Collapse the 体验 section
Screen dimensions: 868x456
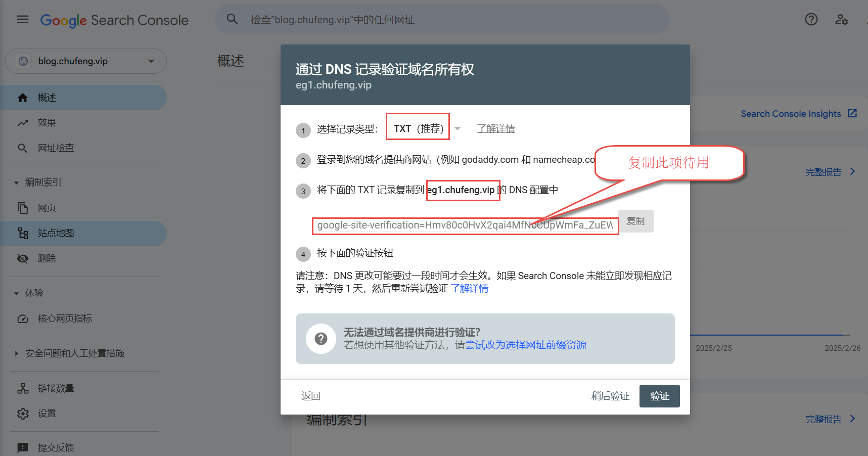point(16,293)
